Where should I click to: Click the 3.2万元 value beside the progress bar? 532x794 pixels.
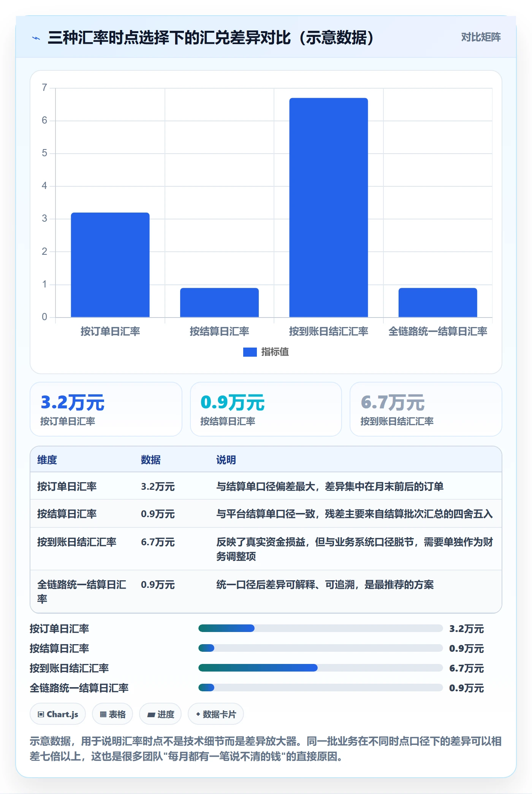467,629
